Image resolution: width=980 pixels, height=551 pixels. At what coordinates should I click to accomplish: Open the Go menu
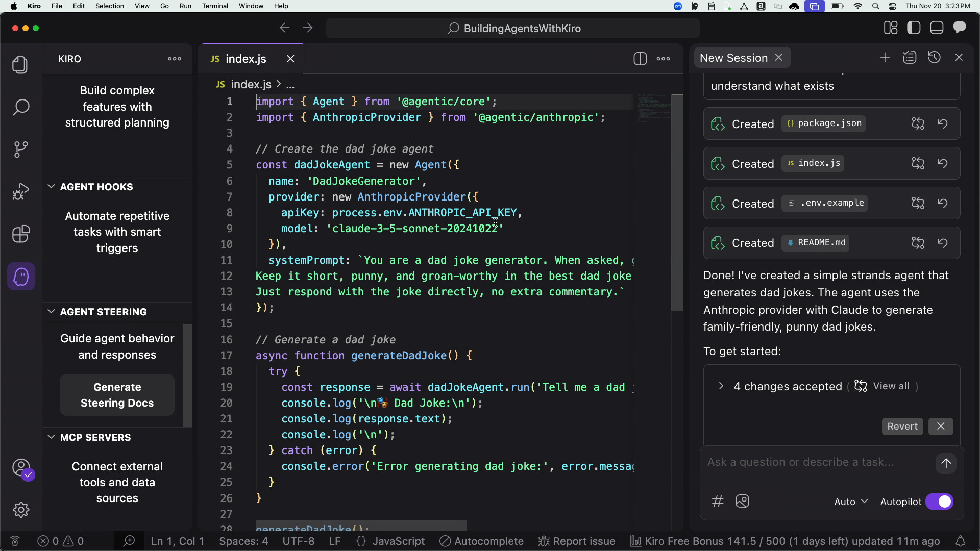(164, 6)
